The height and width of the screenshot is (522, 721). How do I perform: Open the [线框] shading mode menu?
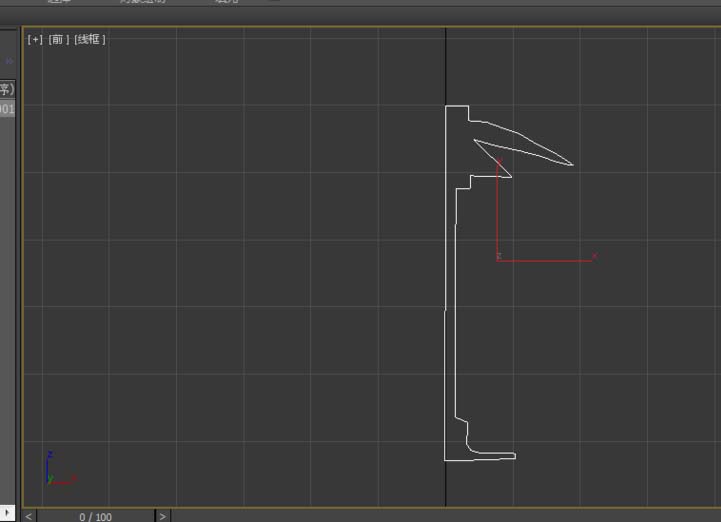pos(90,40)
